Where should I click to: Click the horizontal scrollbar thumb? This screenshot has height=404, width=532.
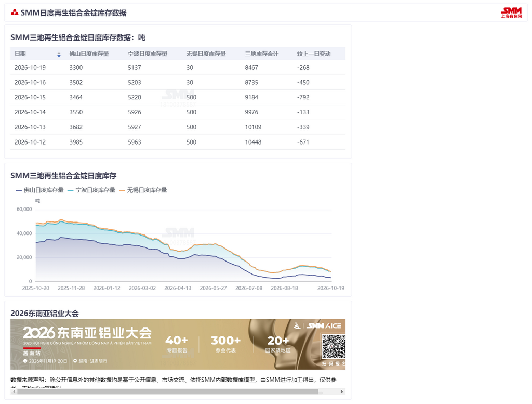[x=168, y=392]
